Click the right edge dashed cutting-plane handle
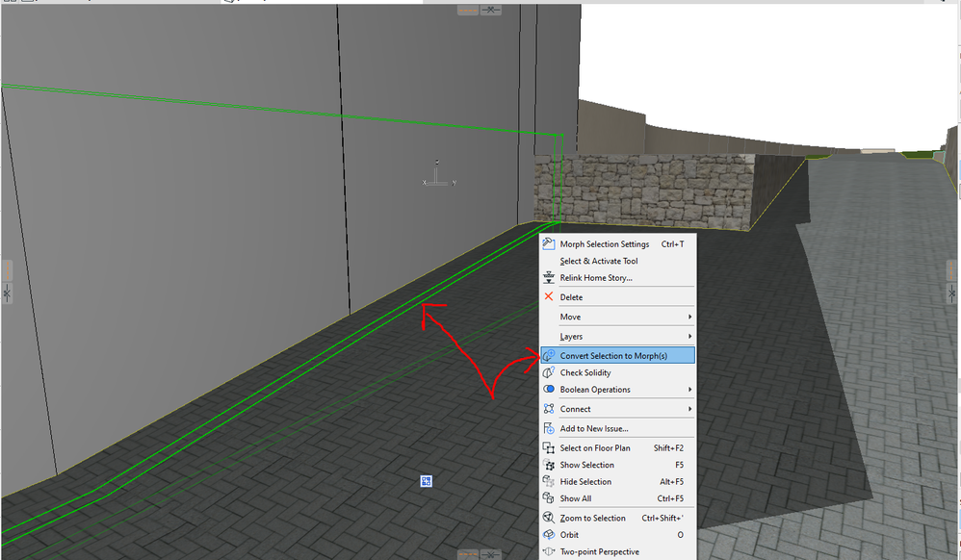Screen dimensions: 961x560 point(951,270)
